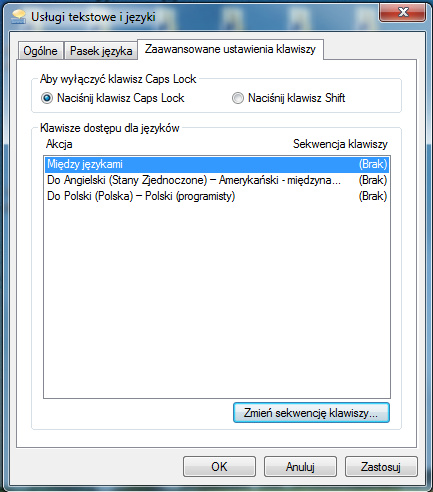Cancel changes with Anuluj button
The image size is (433, 492).
click(300, 466)
